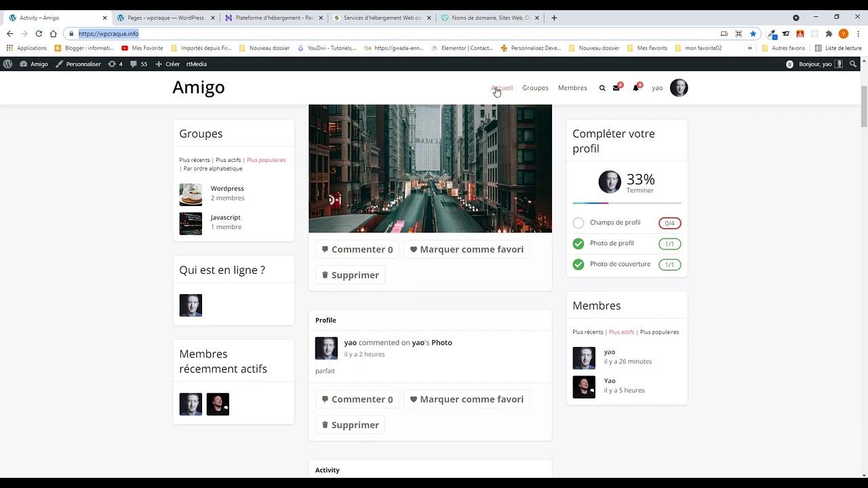Go back in browser history

pyautogui.click(x=9, y=34)
